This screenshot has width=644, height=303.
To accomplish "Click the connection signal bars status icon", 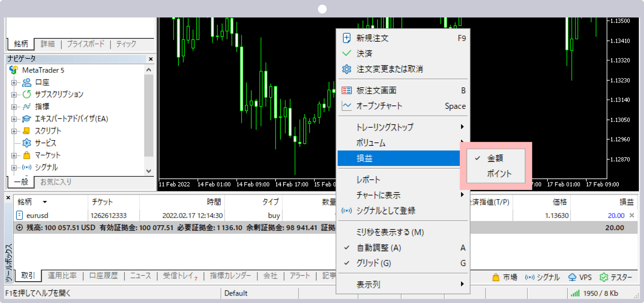I will [575, 293].
